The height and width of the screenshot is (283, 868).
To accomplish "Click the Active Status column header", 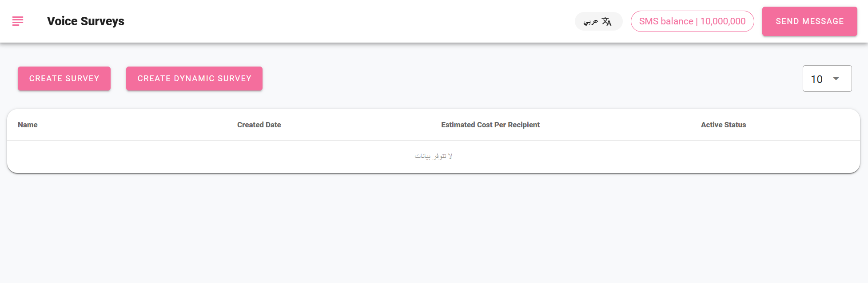I will coord(723,125).
